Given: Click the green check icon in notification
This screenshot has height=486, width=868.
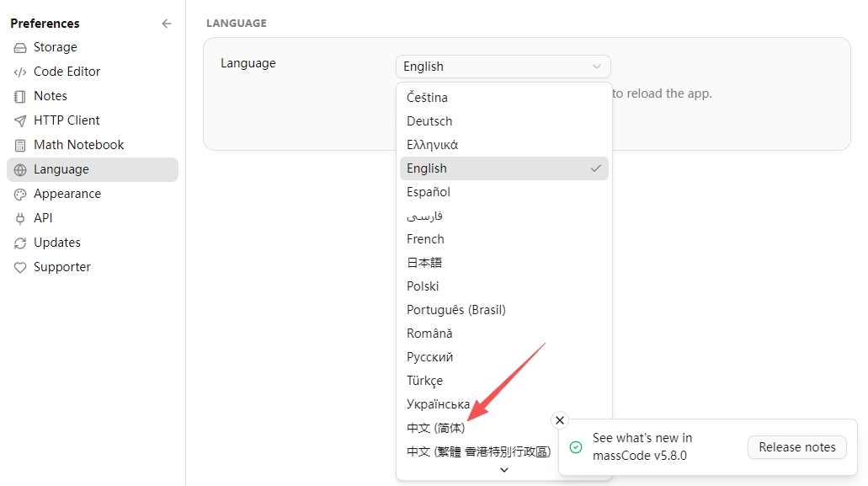Looking at the screenshot, I should tap(576, 447).
